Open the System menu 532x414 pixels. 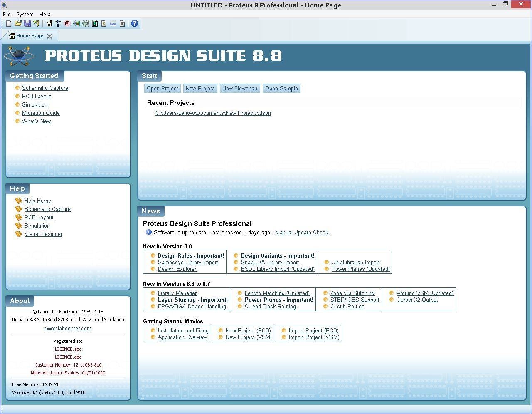point(25,14)
